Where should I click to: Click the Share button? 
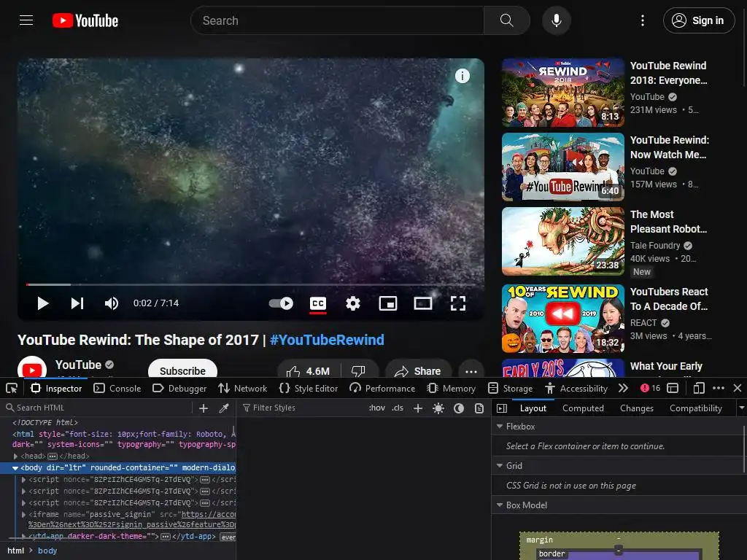[x=418, y=371]
